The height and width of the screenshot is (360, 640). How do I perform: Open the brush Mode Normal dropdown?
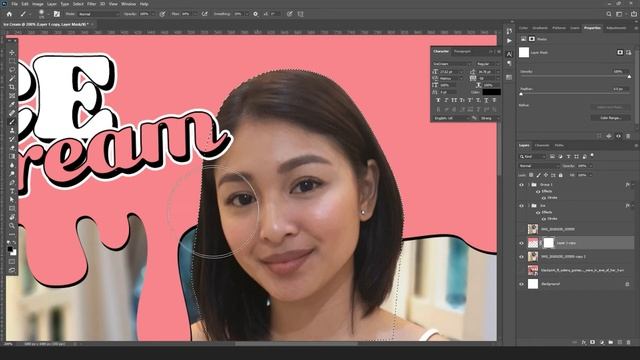tap(98, 14)
